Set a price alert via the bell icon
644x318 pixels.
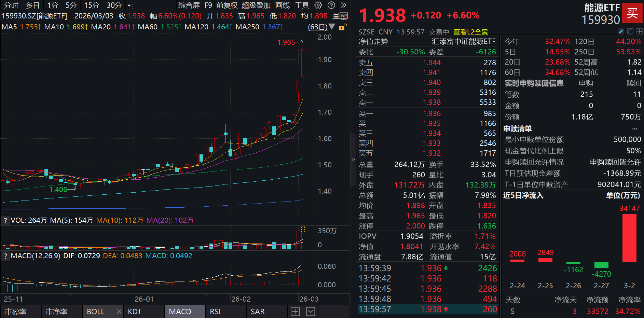point(630,31)
